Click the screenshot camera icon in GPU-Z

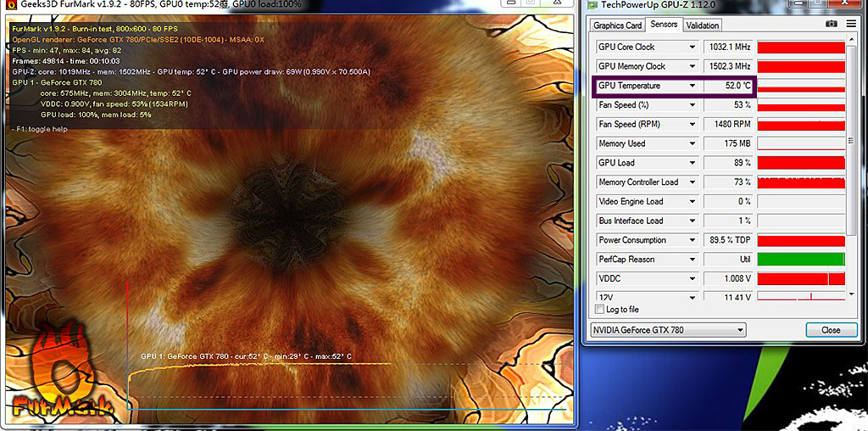point(832,25)
